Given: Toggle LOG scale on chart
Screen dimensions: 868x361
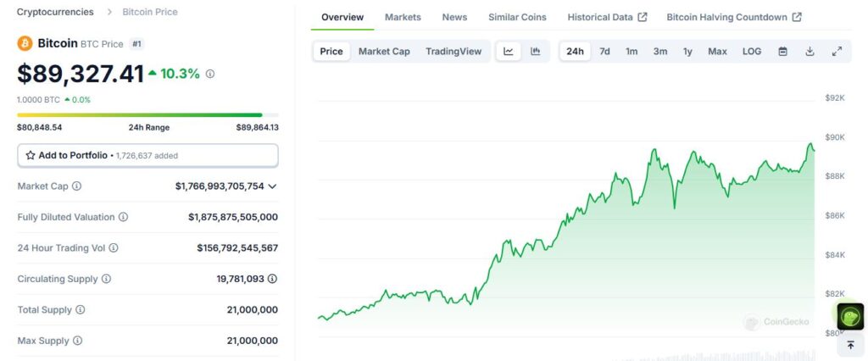Looking at the screenshot, I should tap(752, 52).
